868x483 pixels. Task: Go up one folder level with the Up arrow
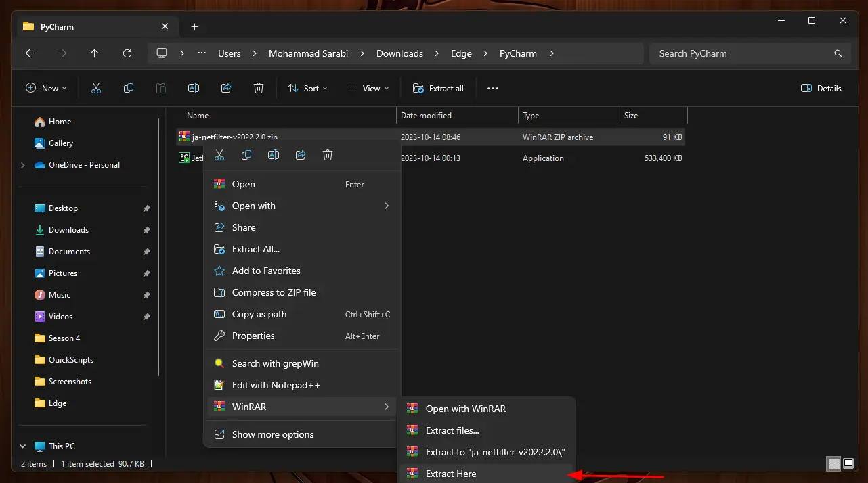pos(95,53)
